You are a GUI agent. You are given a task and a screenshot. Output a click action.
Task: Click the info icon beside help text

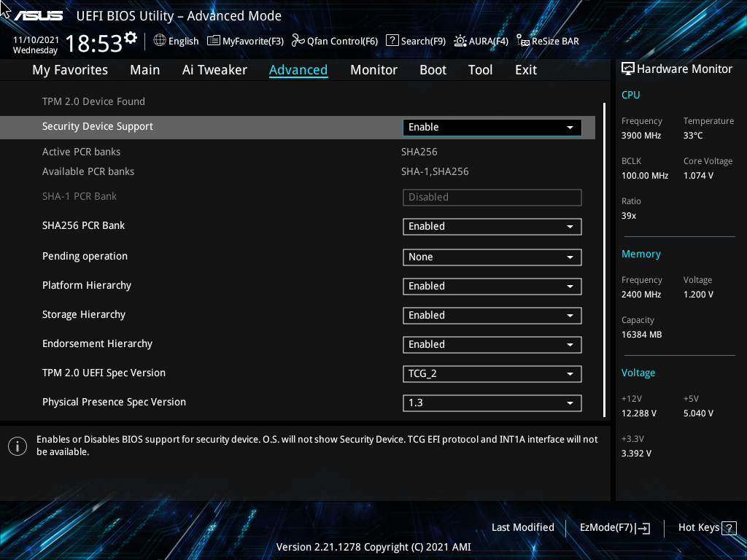coord(18,446)
